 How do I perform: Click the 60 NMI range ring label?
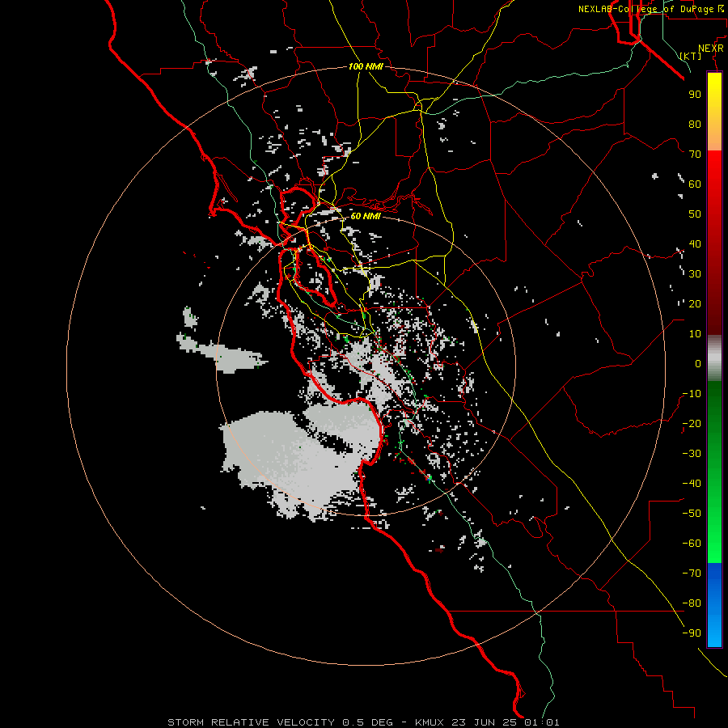366,216
